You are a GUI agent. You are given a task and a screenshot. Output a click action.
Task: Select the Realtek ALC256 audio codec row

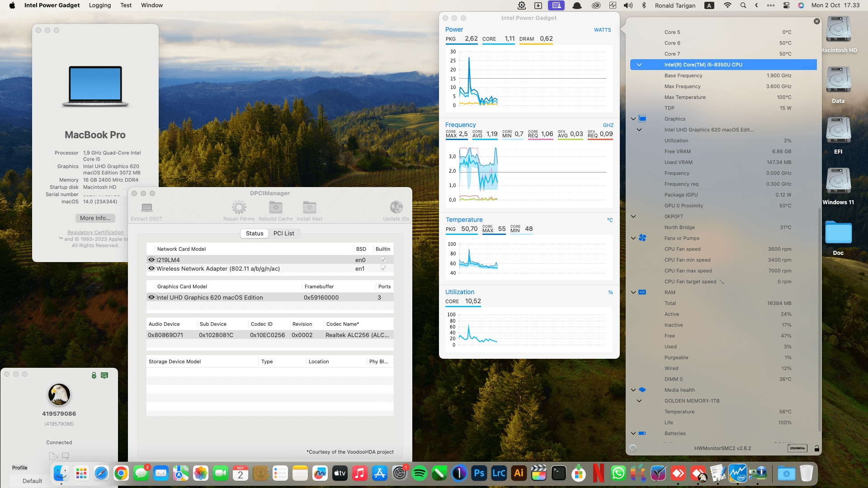[x=270, y=335]
